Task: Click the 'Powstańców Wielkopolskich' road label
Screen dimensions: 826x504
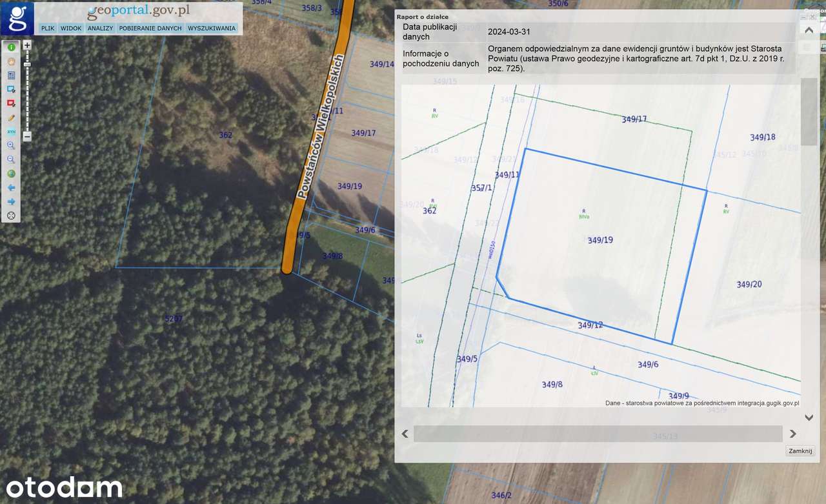Action: [x=320, y=126]
